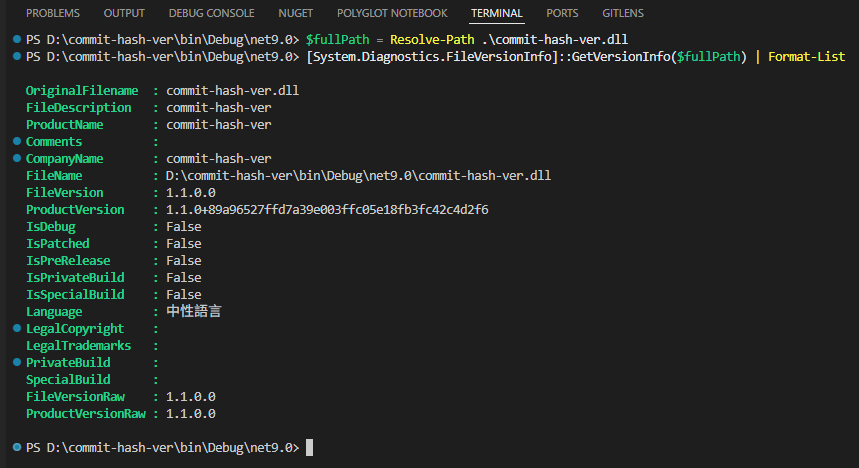
Task: Focus the terminal cursor at the last prompt
Action: click(x=310, y=447)
